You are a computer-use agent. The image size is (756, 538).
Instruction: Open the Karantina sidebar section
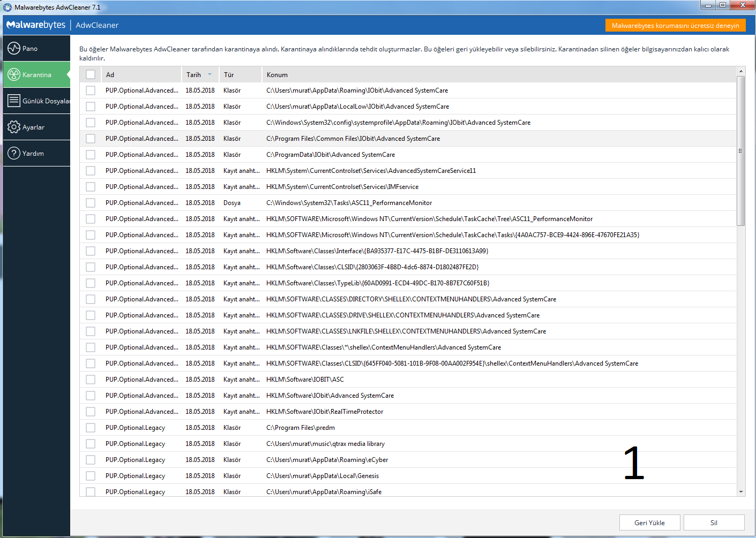pos(36,74)
